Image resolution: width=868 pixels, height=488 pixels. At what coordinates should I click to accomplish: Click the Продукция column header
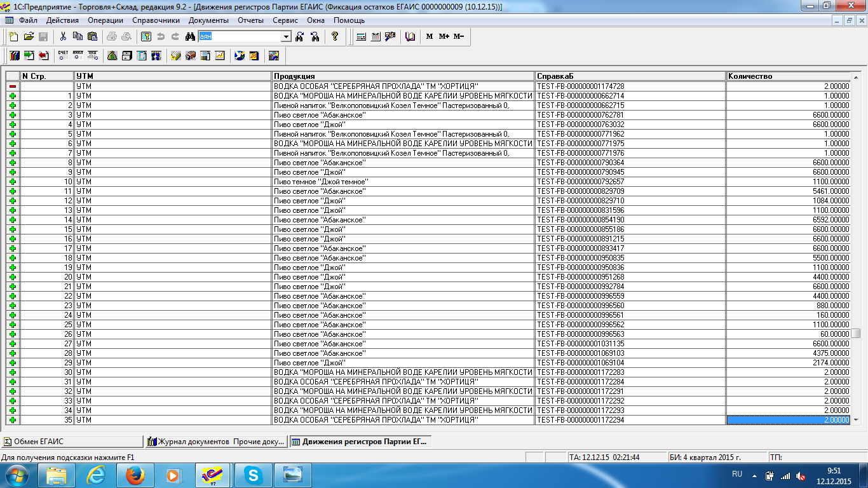pyautogui.click(x=403, y=76)
